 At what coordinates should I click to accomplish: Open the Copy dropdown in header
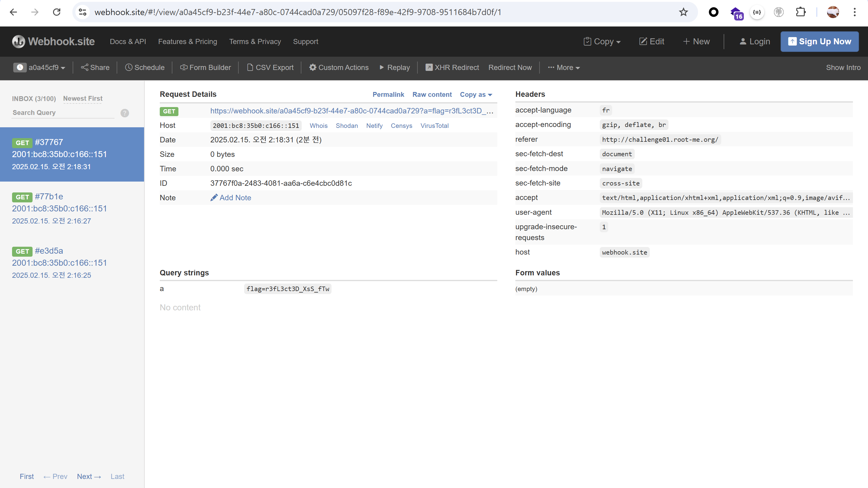[602, 42]
